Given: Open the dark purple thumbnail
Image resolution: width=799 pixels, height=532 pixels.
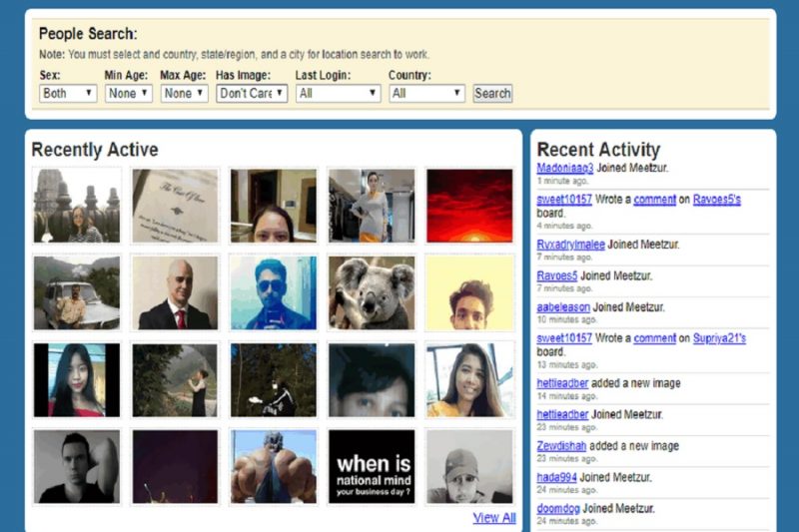Looking at the screenshot, I should 175,467.
